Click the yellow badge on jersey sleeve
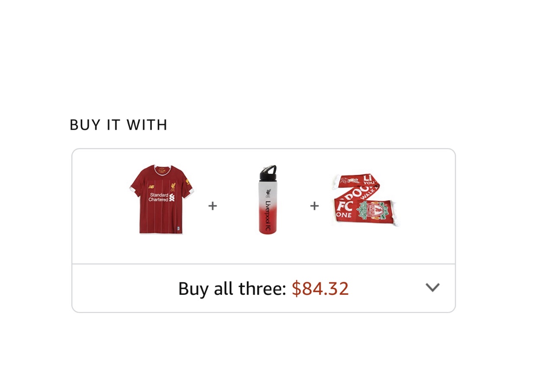Image resolution: width=537 pixels, height=392 pixels. pyautogui.click(x=188, y=182)
